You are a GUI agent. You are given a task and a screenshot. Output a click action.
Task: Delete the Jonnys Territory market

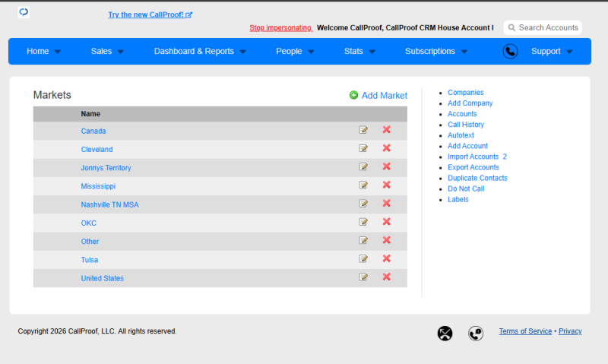(387, 166)
